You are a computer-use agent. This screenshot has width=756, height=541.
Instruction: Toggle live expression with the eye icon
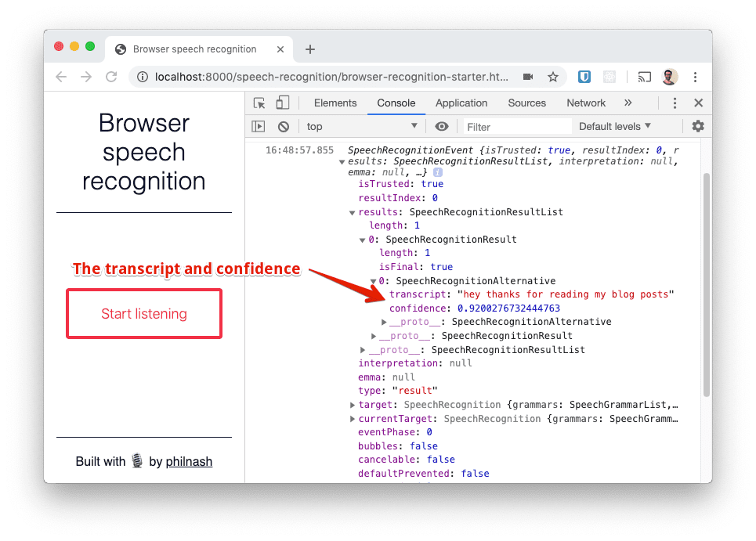pos(442,126)
